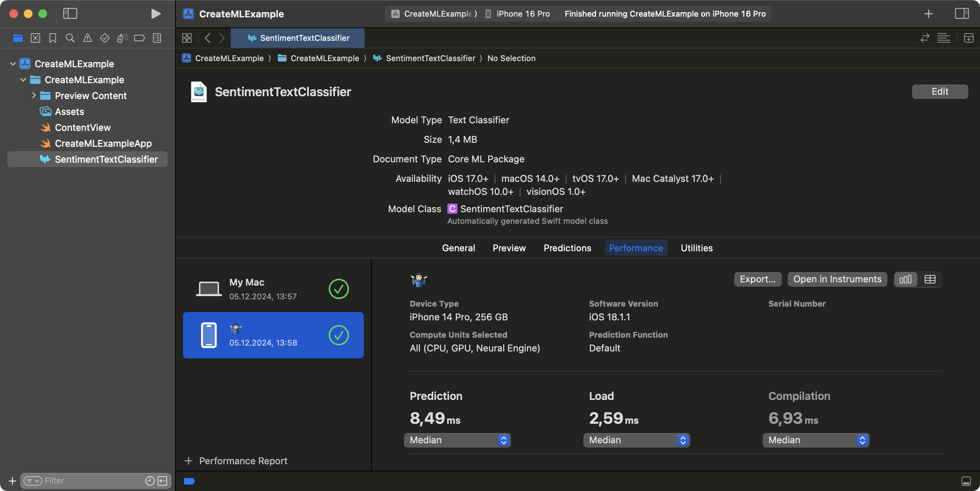This screenshot has height=491, width=980.
Task: Add a new Performance Report
Action: tap(236, 461)
